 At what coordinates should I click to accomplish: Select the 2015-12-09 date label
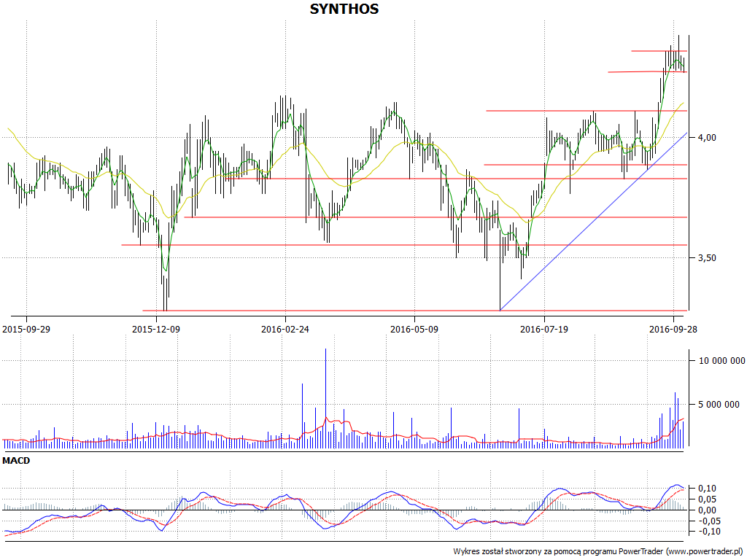156,329
